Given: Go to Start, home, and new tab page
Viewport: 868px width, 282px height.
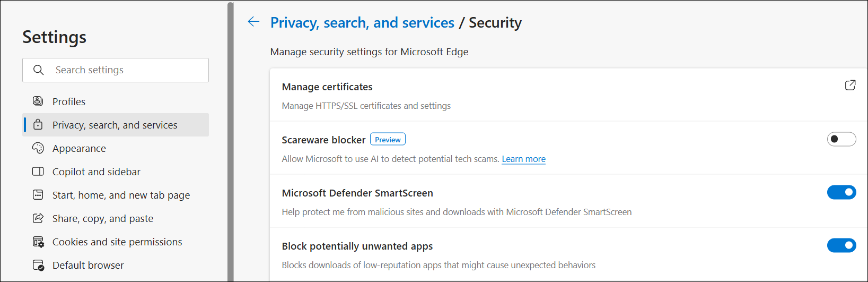Looking at the screenshot, I should click(x=121, y=195).
